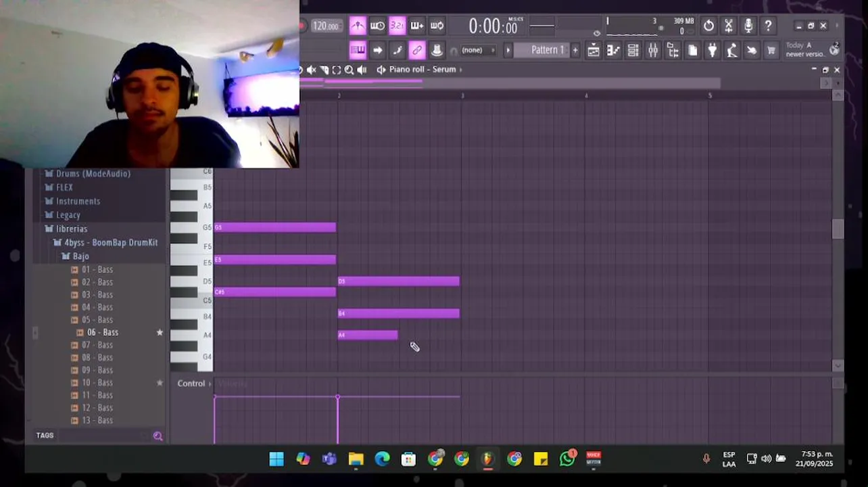This screenshot has width=868, height=487.
Task: Open WhatsApp from the taskbar
Action: (x=567, y=459)
